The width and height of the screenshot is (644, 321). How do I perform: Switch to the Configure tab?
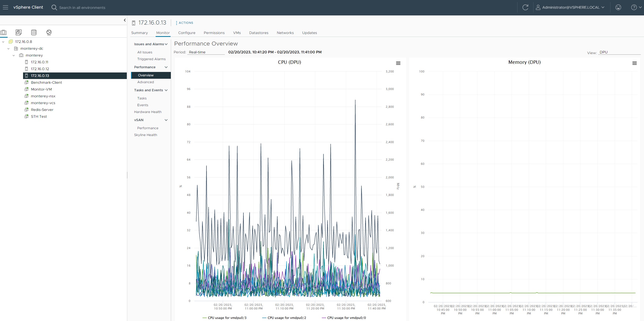coord(187,33)
